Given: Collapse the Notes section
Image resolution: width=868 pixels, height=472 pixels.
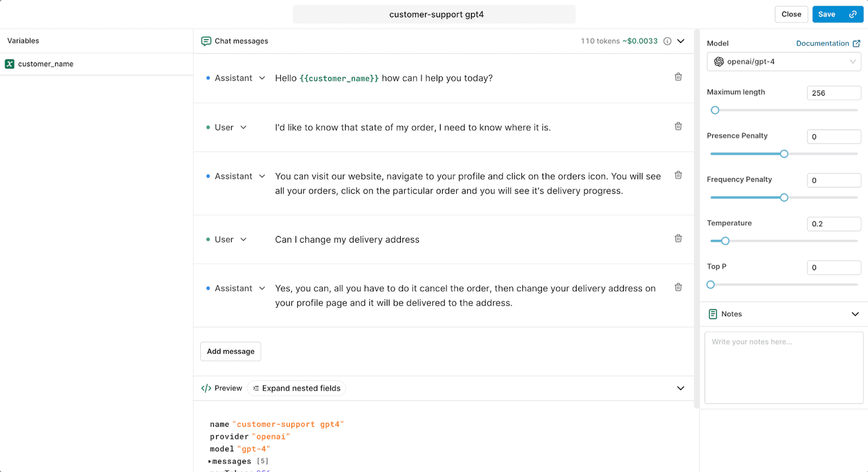Looking at the screenshot, I should 855,314.
